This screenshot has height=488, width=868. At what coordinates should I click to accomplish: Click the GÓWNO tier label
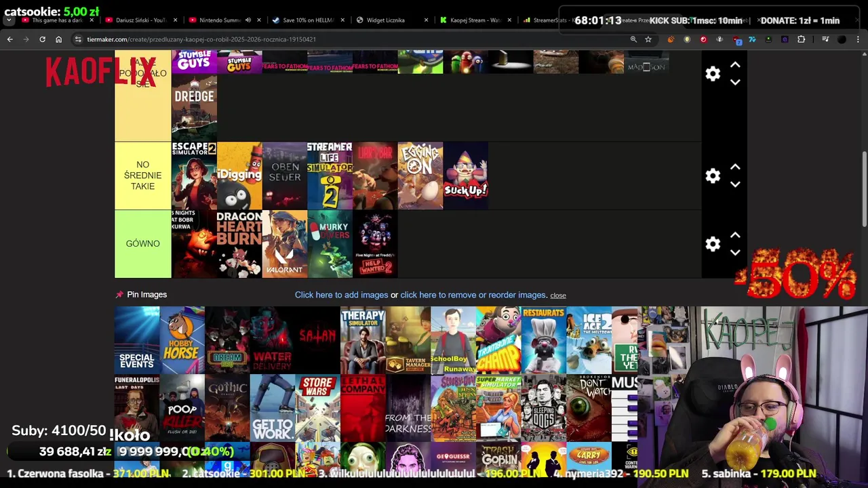tap(143, 244)
